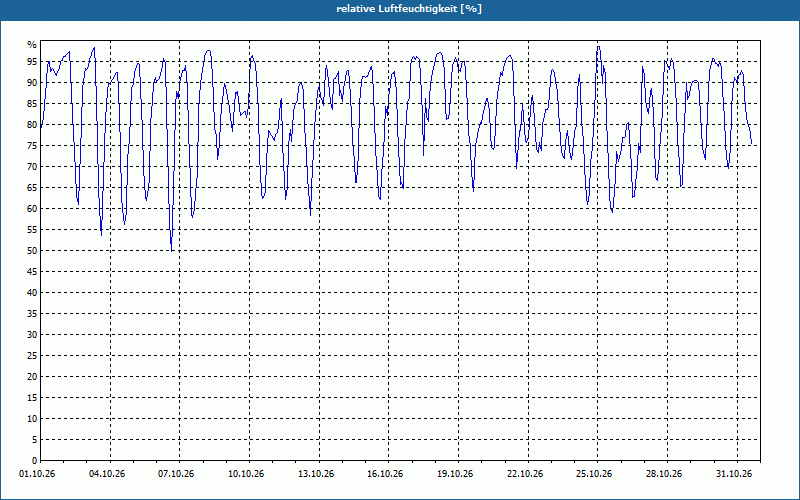Click the y-axis value 90
The height and width of the screenshot is (500, 800).
coord(32,83)
